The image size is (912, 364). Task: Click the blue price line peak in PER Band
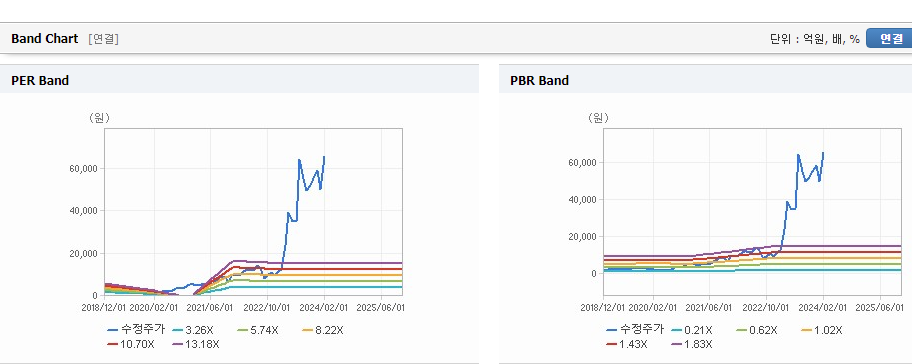coord(324,157)
